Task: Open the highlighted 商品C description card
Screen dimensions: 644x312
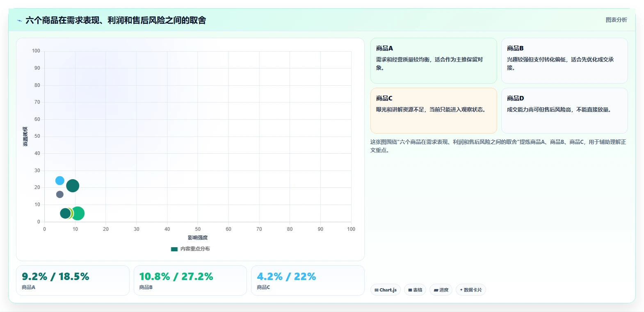Action: pyautogui.click(x=434, y=111)
